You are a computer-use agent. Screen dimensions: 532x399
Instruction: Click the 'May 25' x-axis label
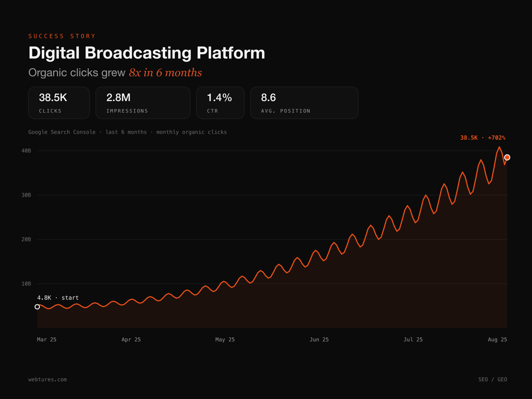[225, 340]
